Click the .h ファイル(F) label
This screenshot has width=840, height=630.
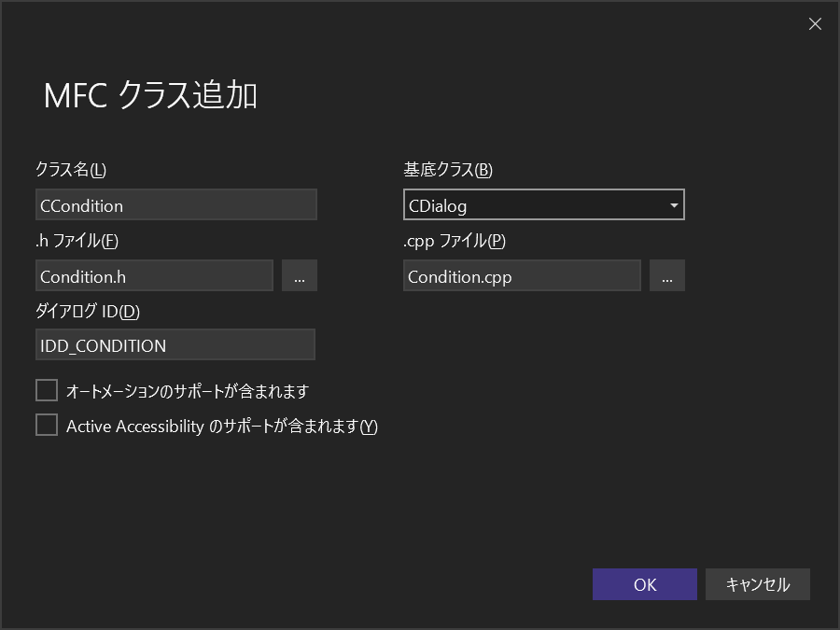(77, 241)
